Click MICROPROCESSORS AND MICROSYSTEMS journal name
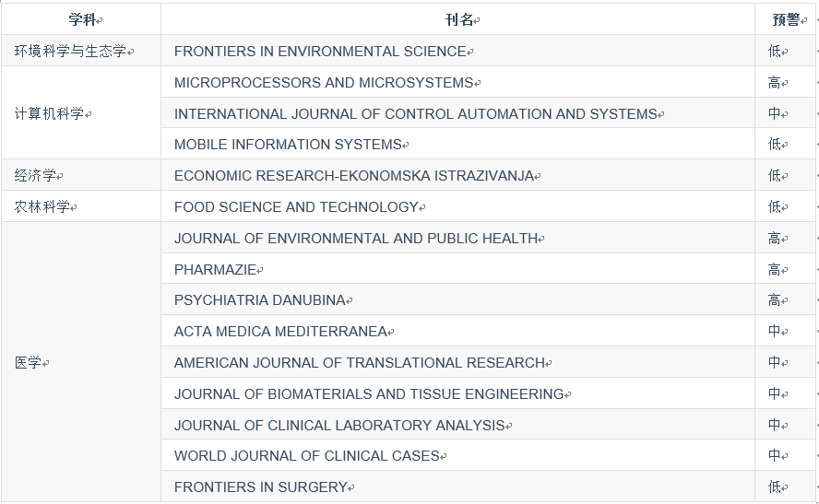This screenshot has height=504, width=819. (x=324, y=82)
